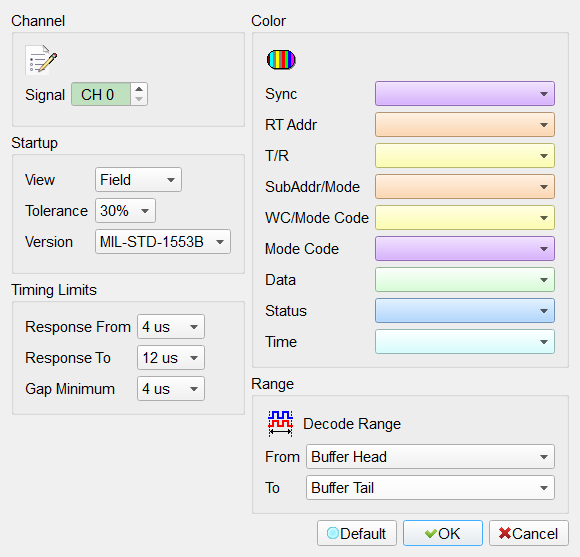580x557 pixels.
Task: Pick the T/R color swatch
Action: tap(465, 156)
